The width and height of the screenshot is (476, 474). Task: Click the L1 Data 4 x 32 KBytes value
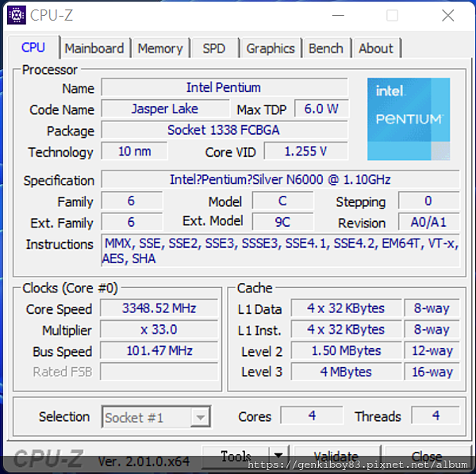coord(346,308)
